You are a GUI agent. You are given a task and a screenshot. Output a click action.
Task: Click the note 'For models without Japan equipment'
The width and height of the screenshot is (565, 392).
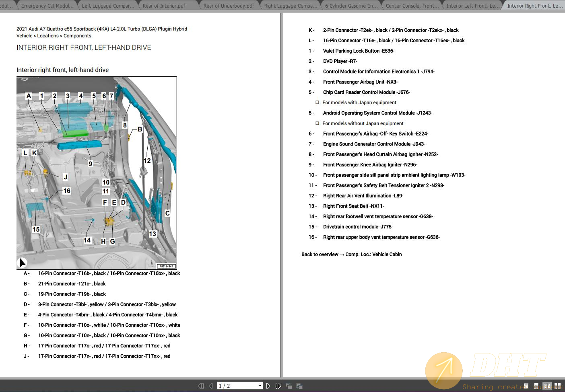point(363,123)
